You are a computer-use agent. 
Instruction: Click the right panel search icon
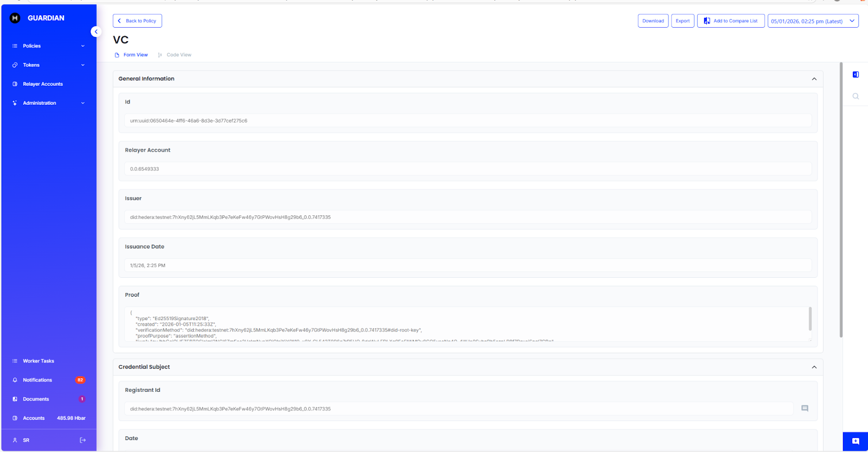click(856, 96)
